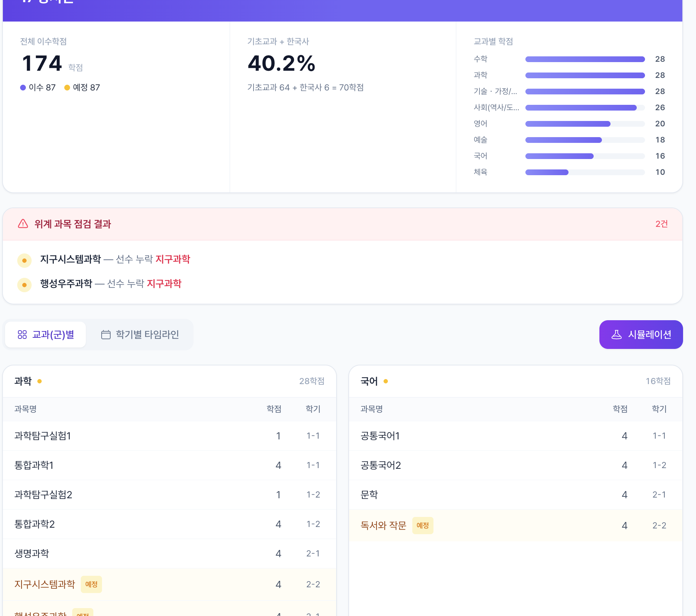Switch to 교과(군)별 tab

46,335
